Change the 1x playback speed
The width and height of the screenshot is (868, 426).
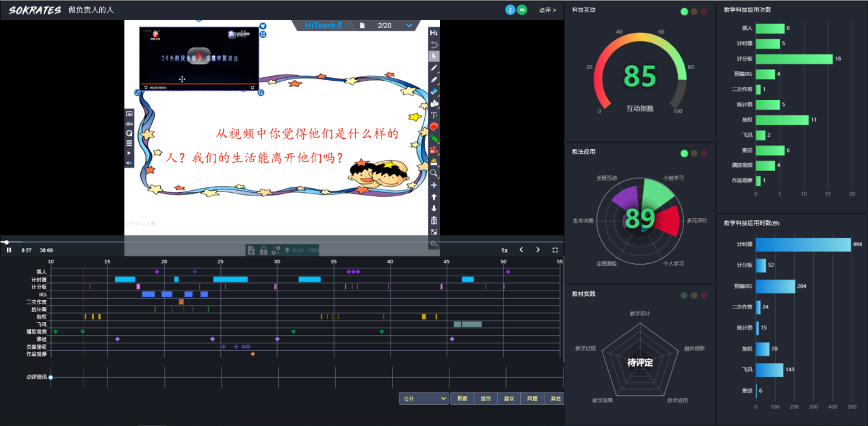click(504, 250)
